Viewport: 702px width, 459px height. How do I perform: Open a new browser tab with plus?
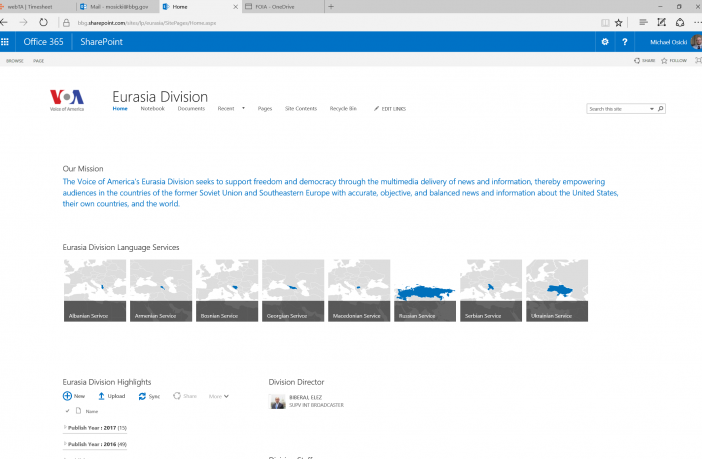331,7
